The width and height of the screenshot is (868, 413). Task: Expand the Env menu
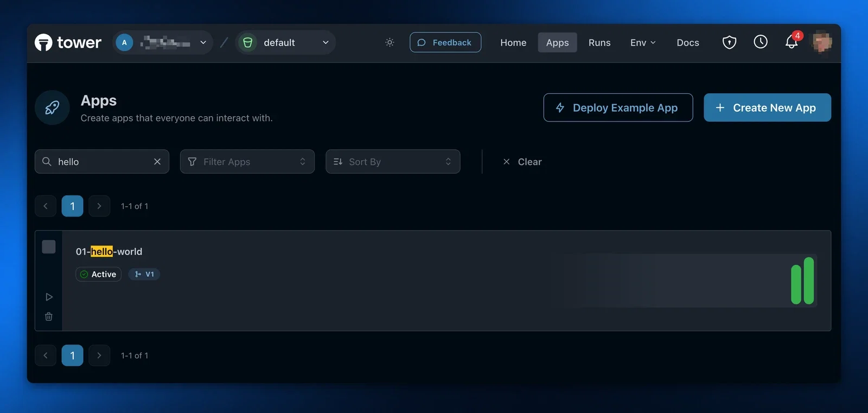pos(643,42)
